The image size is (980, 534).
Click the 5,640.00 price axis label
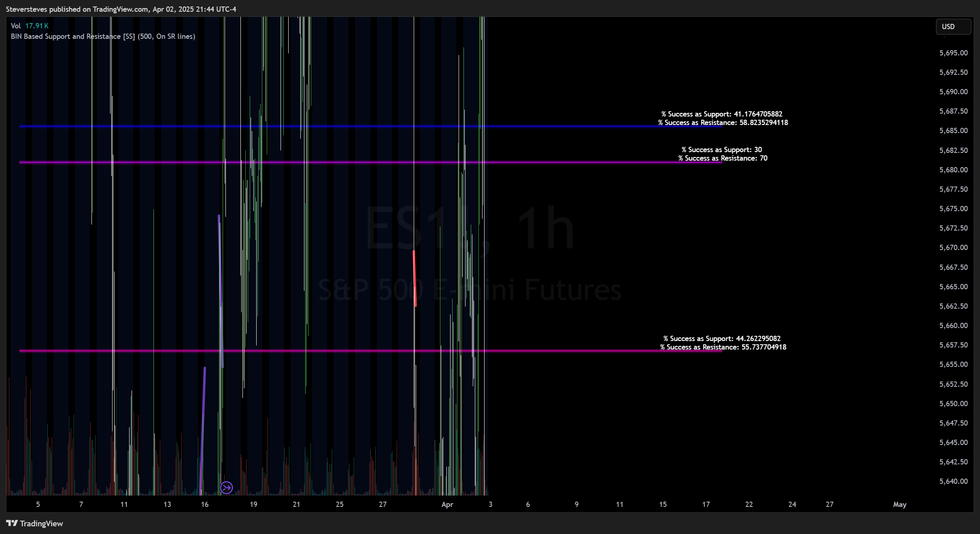pos(953,481)
